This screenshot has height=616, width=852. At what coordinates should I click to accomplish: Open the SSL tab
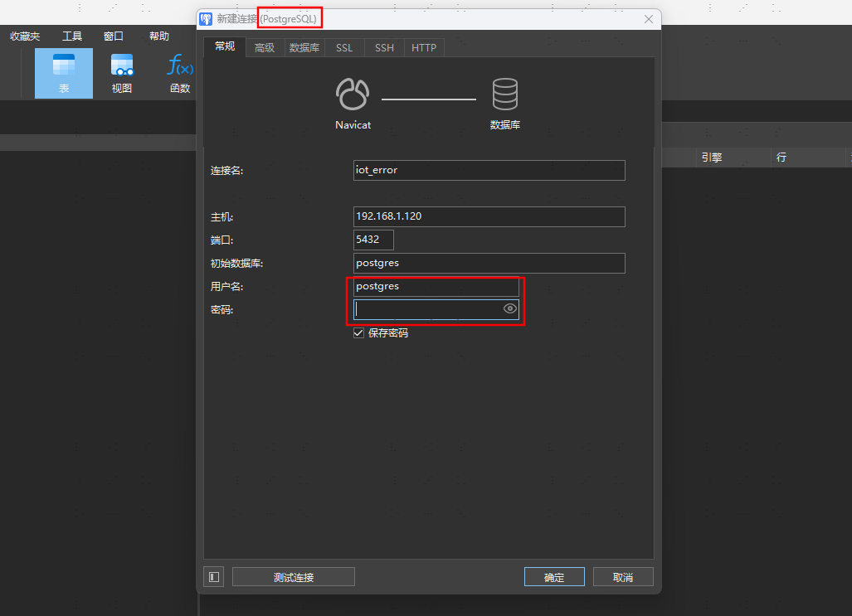tap(344, 48)
